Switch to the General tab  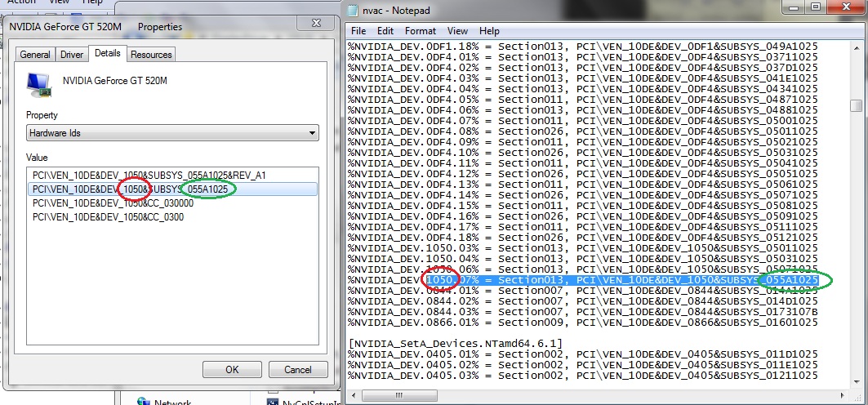coord(35,54)
